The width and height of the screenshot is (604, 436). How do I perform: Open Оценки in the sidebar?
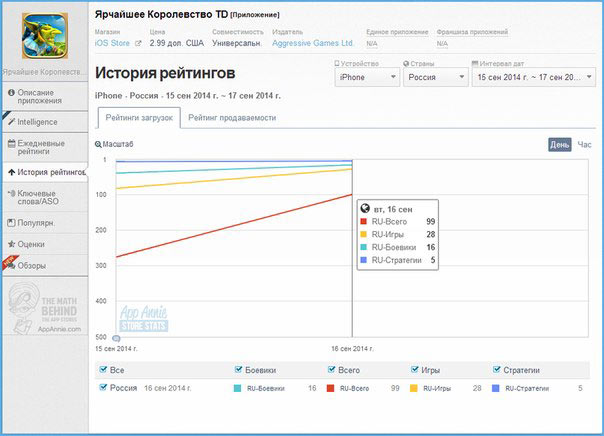point(45,244)
